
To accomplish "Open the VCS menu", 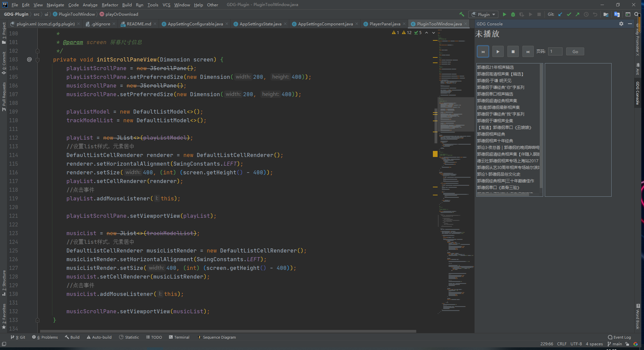I will click(166, 5).
